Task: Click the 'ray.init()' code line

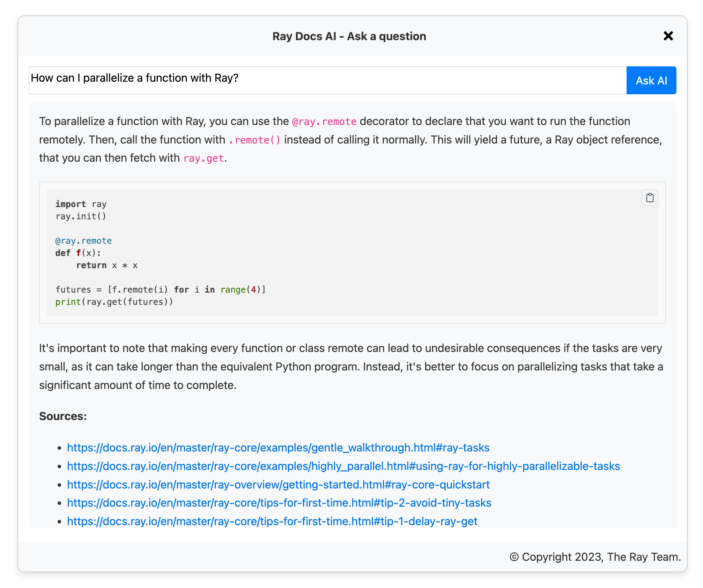Action: (81, 216)
